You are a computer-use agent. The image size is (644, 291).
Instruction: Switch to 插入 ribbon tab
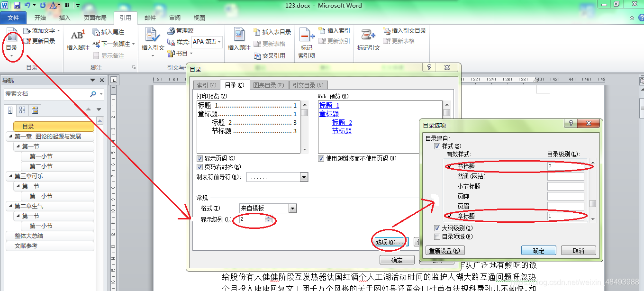tap(64, 18)
